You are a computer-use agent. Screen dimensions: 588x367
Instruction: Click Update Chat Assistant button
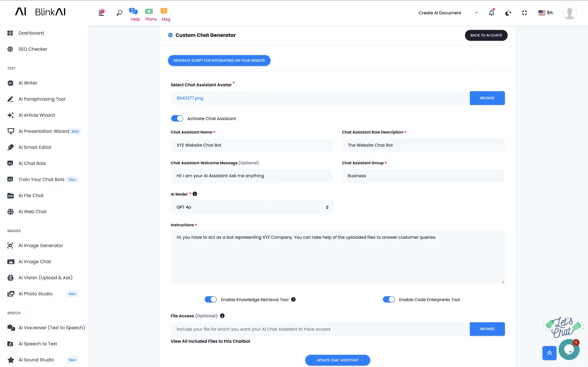point(338,360)
